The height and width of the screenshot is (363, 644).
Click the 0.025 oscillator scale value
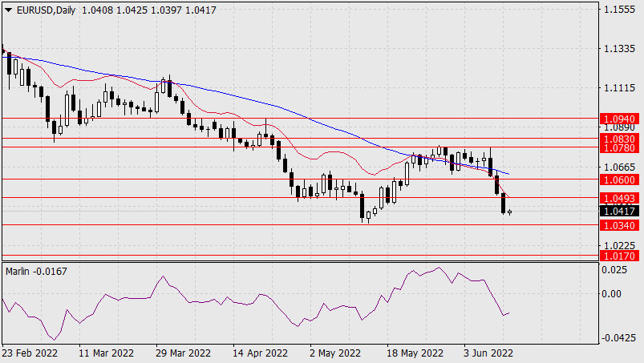tap(614, 270)
